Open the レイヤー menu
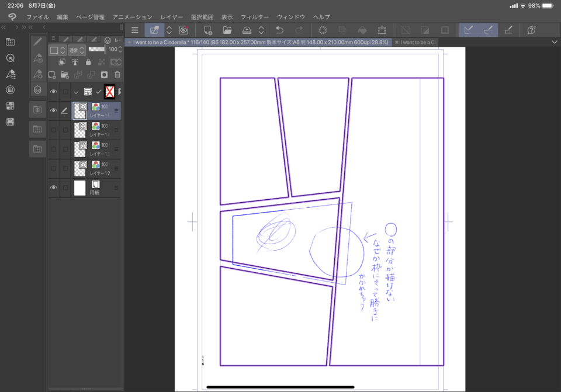This screenshot has height=392, width=561. click(172, 17)
